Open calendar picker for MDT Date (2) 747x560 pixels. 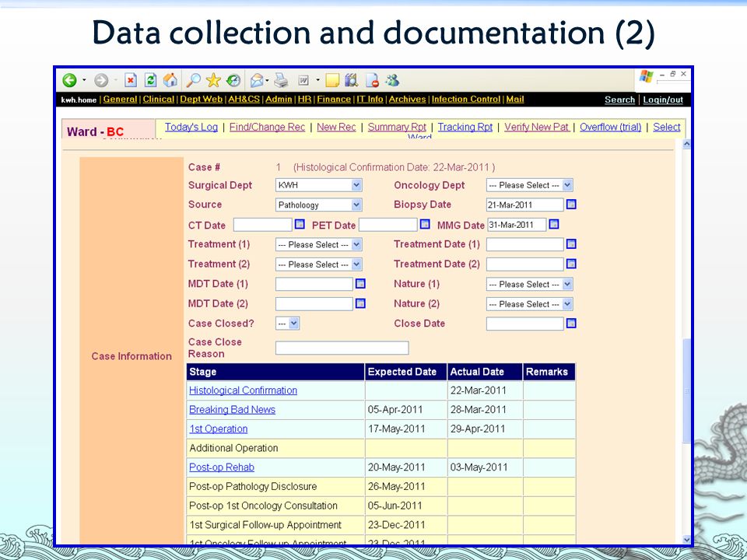click(x=360, y=303)
